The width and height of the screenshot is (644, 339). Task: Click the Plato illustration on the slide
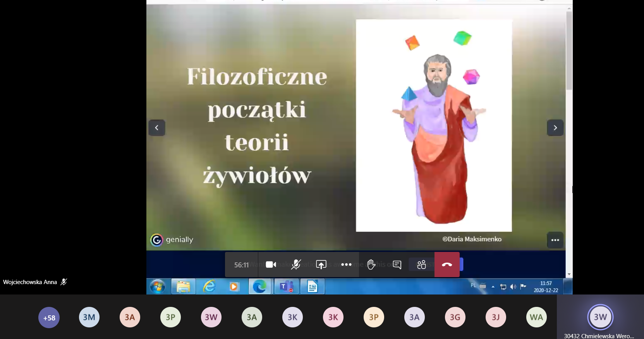434,126
